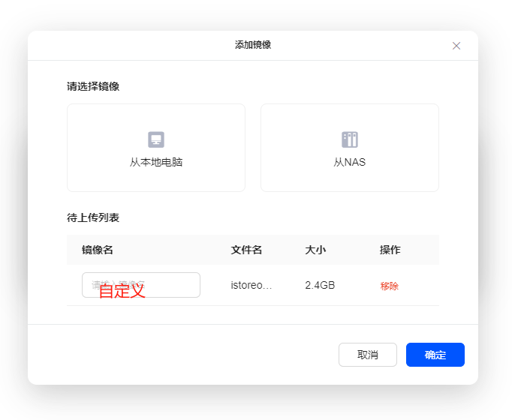Image resolution: width=512 pixels, height=420 pixels.
Task: Click the 请选择镜像 section heading
Action: [93, 86]
